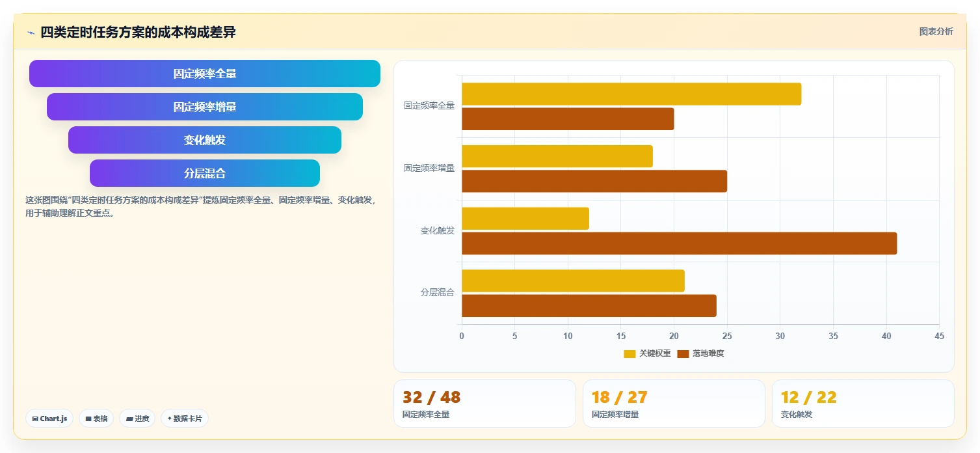Screen dimensions: 980x453
Task: Click the brown 落地难度 legend swatch
Action: point(683,354)
